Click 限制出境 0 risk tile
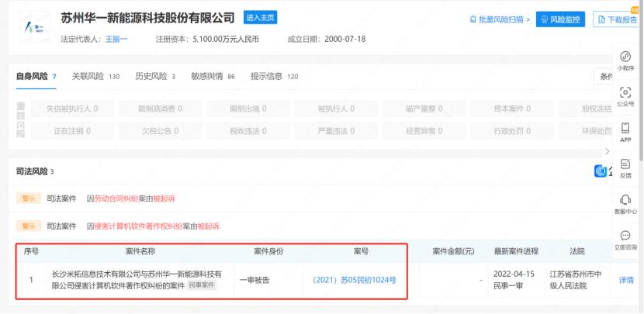The image size is (644, 314). tap(248, 109)
